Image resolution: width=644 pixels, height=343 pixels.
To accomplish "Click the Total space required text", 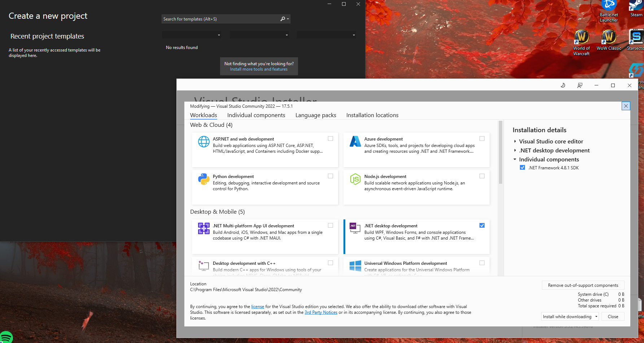I will pos(597,306).
